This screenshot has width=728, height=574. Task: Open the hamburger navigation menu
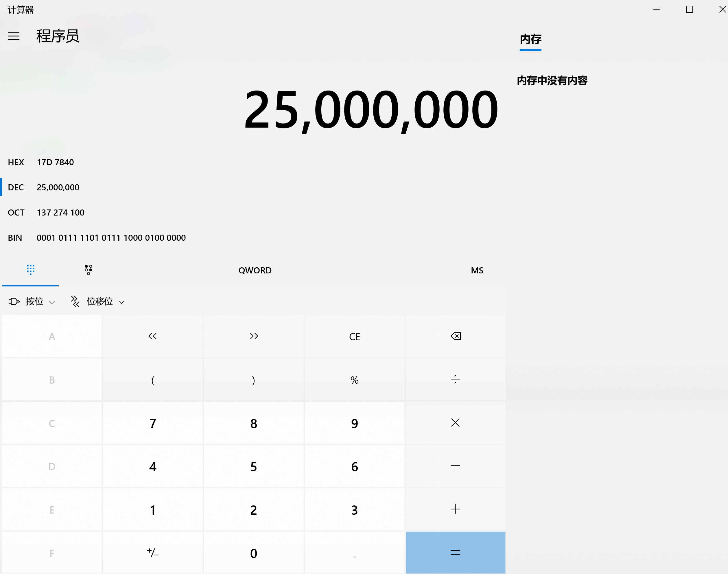[x=13, y=36]
